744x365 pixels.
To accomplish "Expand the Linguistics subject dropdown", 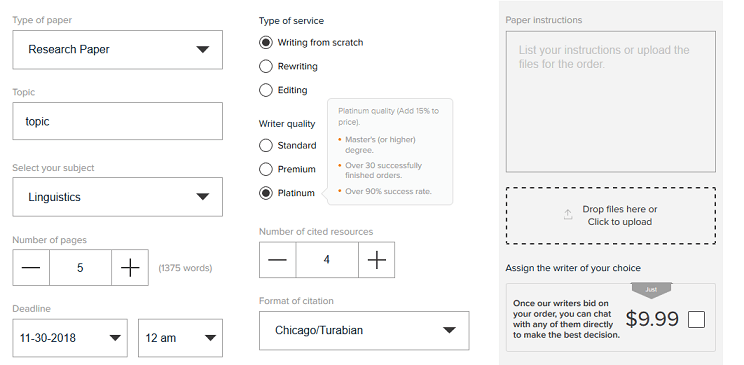I will click(x=118, y=197).
